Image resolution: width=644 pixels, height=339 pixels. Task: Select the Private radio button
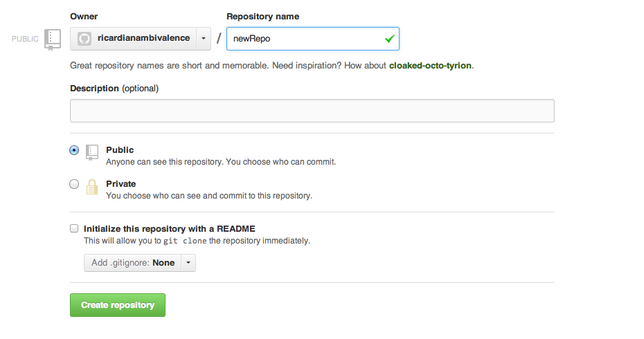click(74, 184)
